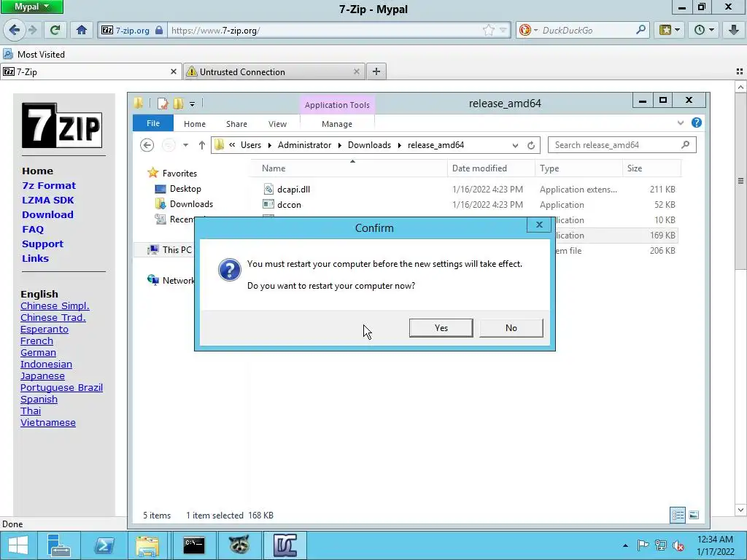Click the search magnifier in DuckDuckGo box
Viewport: 747px width, 560px height.
click(640, 30)
